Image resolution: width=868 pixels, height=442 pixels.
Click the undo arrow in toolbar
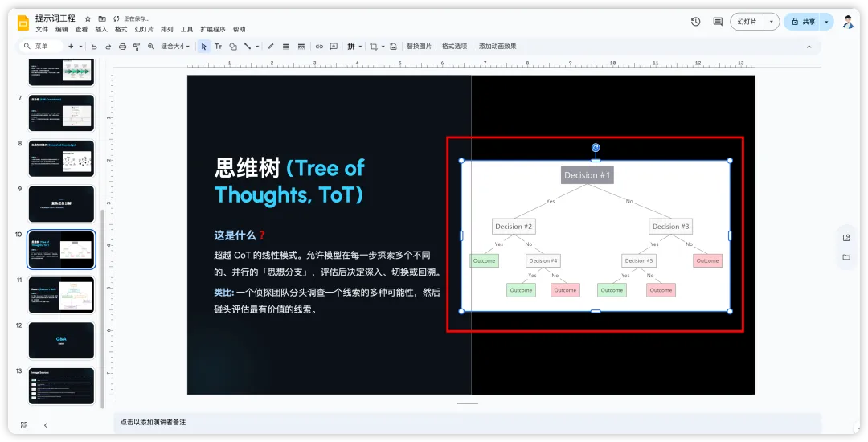click(x=94, y=47)
